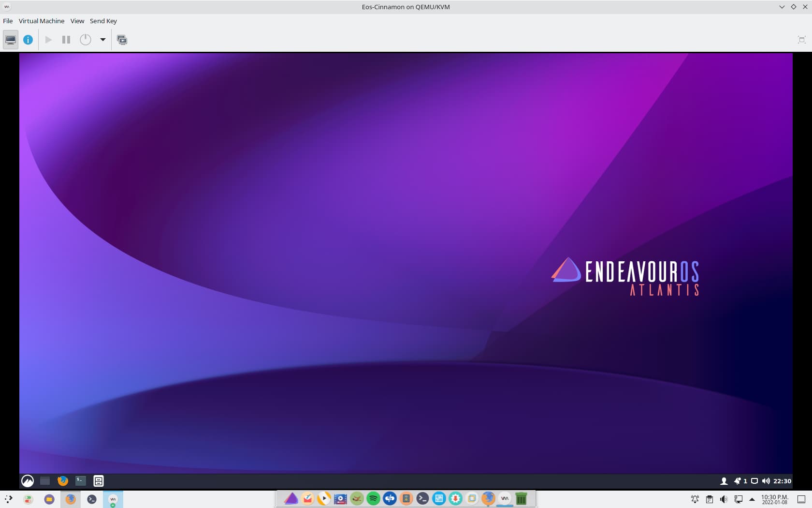Switch to Firefox in host taskbar
The width and height of the screenshot is (812, 508).
click(71, 499)
